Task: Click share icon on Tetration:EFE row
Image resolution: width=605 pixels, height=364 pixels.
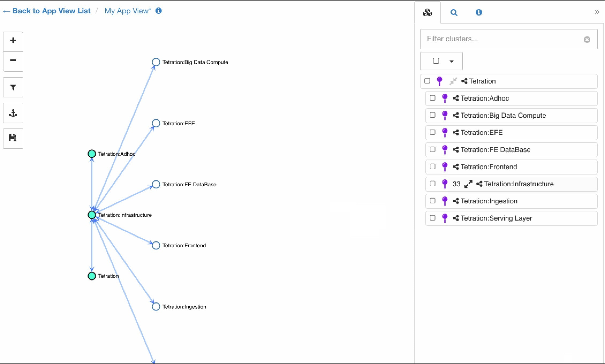Action: click(x=456, y=132)
